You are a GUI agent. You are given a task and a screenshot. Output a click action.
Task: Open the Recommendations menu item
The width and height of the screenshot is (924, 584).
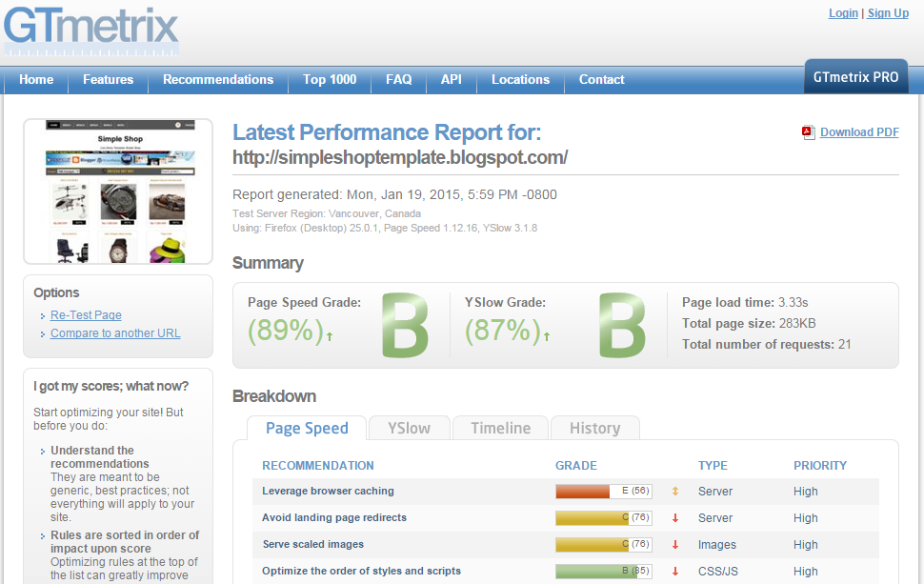(x=218, y=80)
